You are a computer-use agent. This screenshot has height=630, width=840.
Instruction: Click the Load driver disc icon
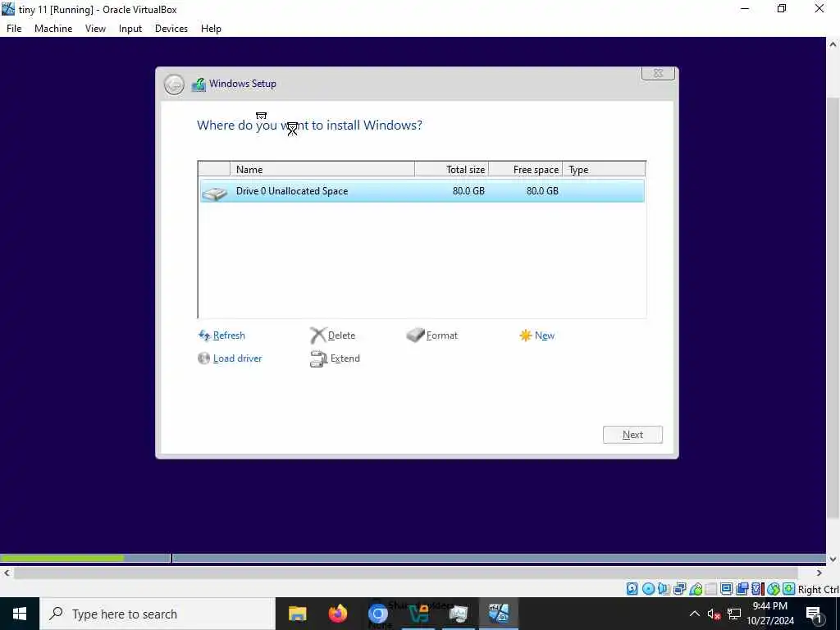coord(203,358)
